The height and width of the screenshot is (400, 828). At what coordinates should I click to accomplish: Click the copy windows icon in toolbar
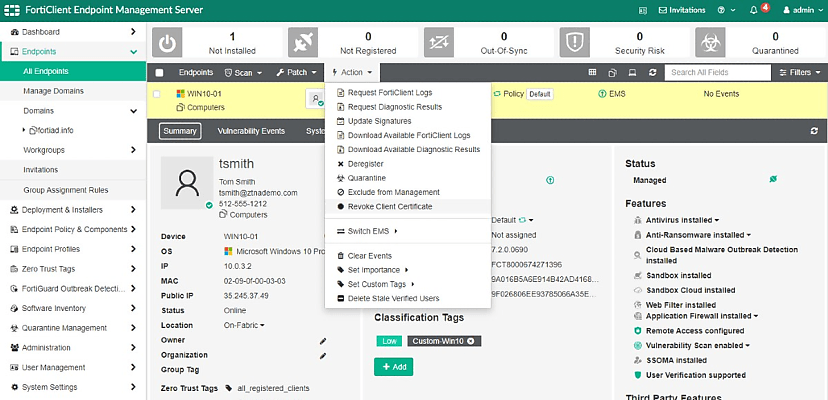(x=613, y=72)
